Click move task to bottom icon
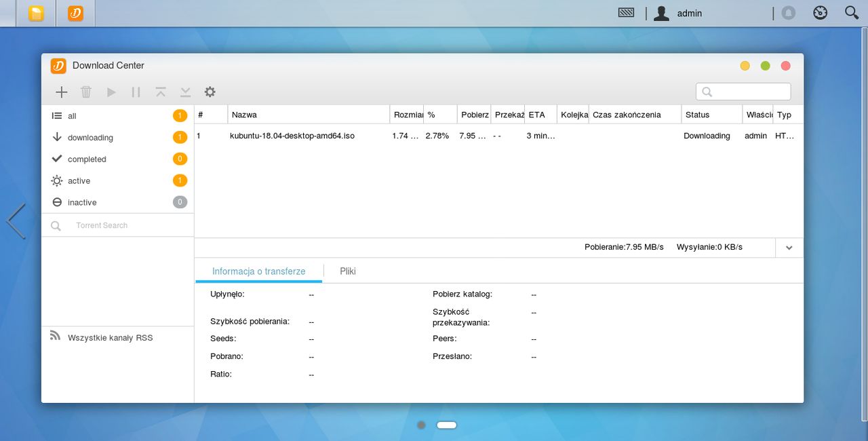 tap(185, 92)
